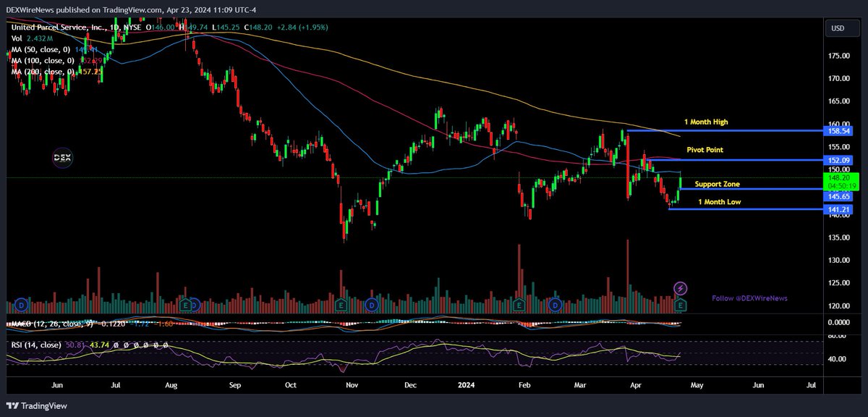This screenshot has width=868, height=417.
Task: Select the "Pivot Point" annotation
Action: pos(705,149)
